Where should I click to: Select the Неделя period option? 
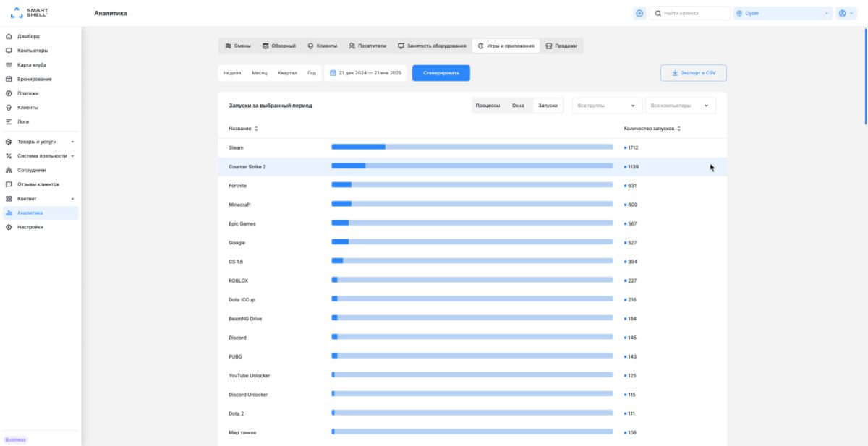(232, 73)
